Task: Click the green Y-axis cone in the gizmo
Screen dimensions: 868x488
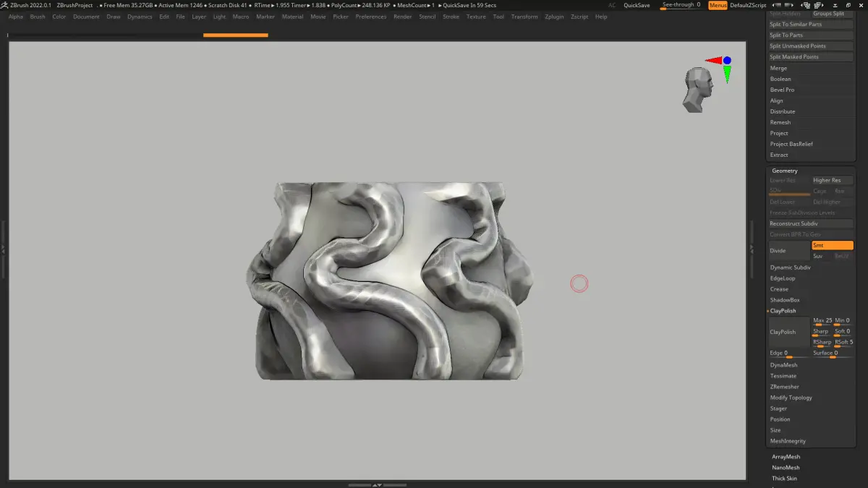Action: click(727, 74)
